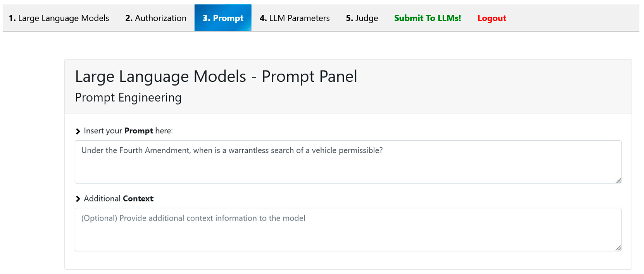Click the arrow icon beside Additional Context
The height and width of the screenshot is (274, 644).
(78, 199)
